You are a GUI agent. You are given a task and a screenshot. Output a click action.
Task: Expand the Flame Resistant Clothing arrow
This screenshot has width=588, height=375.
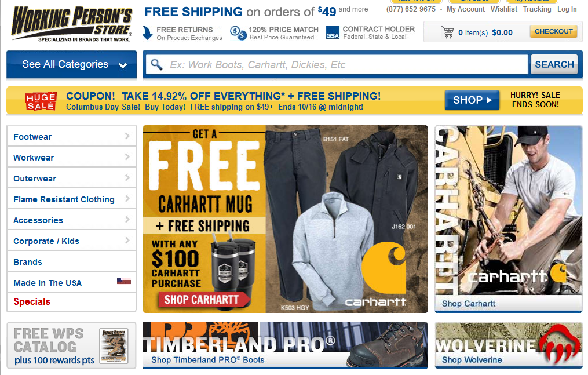tap(127, 198)
